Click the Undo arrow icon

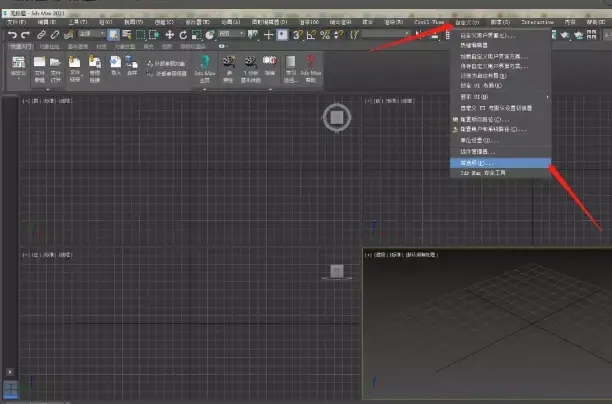click(10, 34)
